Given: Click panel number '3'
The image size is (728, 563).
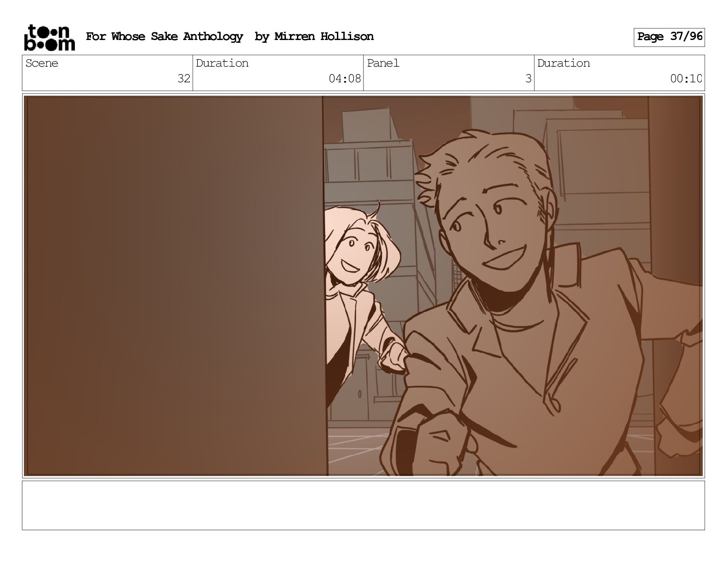Looking at the screenshot, I should click(x=529, y=79).
